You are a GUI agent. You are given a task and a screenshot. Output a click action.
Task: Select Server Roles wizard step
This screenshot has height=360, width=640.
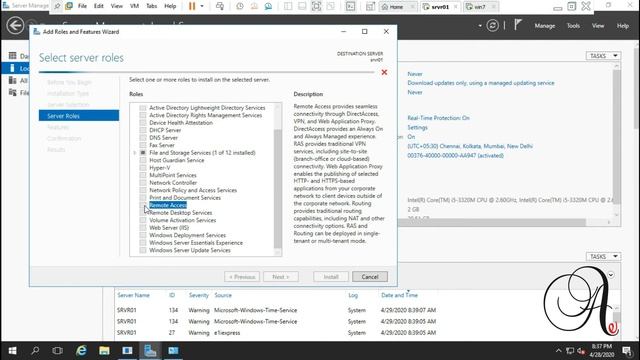(79, 116)
